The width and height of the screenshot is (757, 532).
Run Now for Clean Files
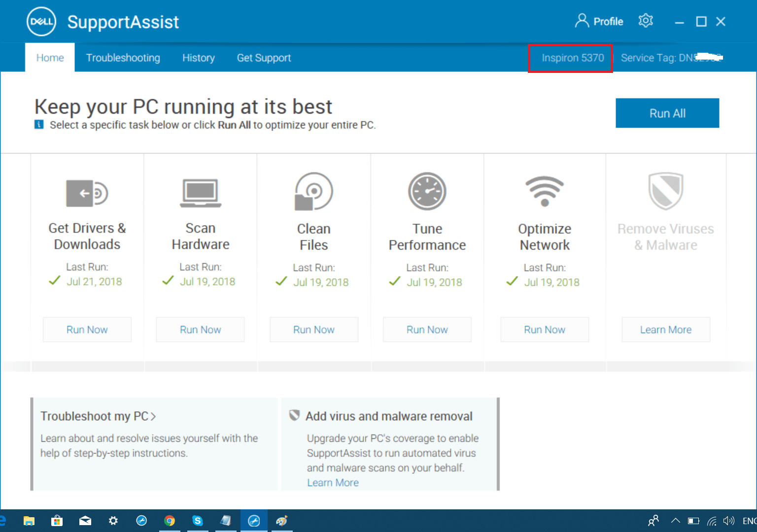pos(314,330)
